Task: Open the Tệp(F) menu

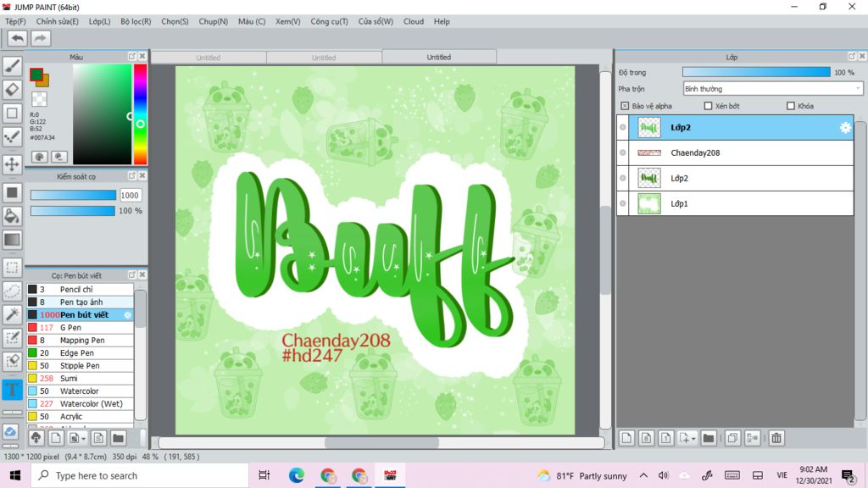Action: (x=15, y=21)
